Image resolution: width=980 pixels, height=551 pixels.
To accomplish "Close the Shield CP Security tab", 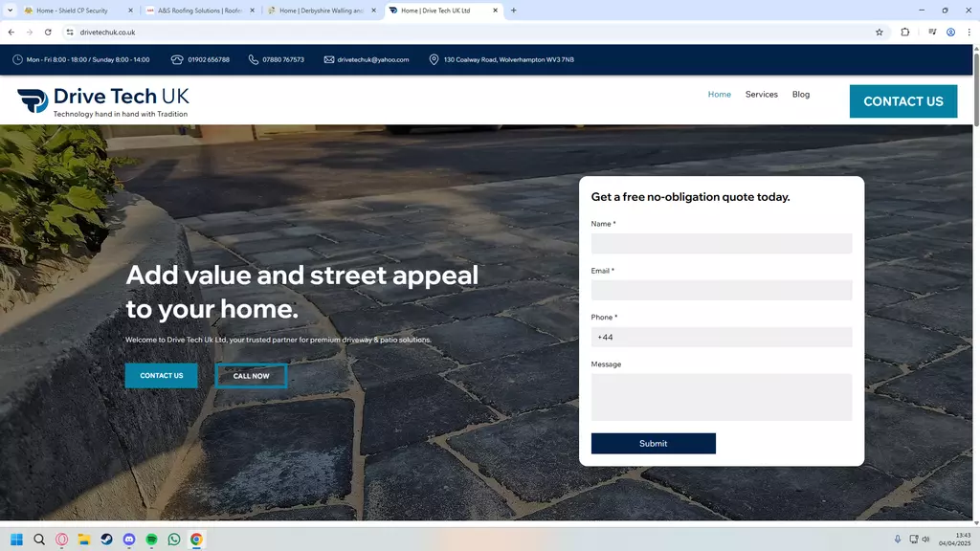I will pyautogui.click(x=130, y=11).
